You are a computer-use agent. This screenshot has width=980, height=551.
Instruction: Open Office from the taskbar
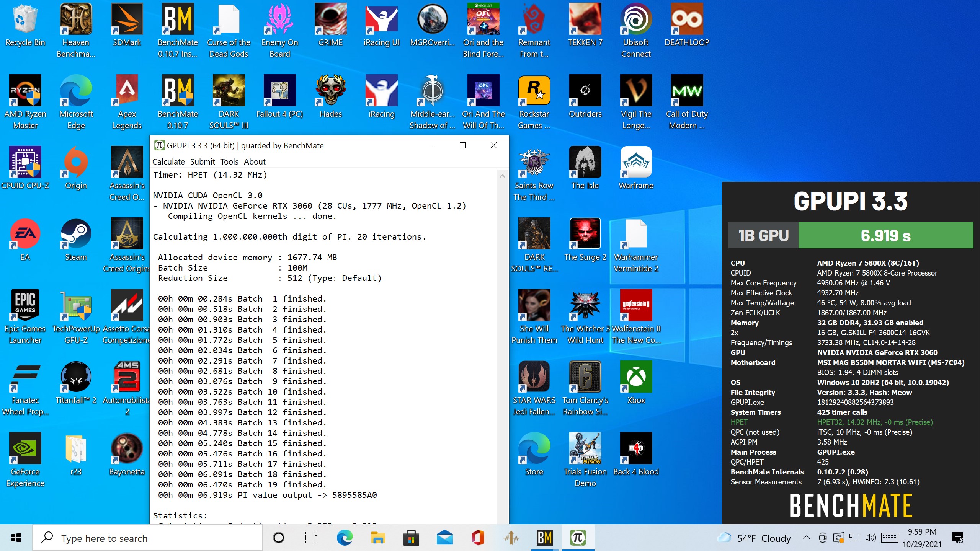tap(478, 538)
